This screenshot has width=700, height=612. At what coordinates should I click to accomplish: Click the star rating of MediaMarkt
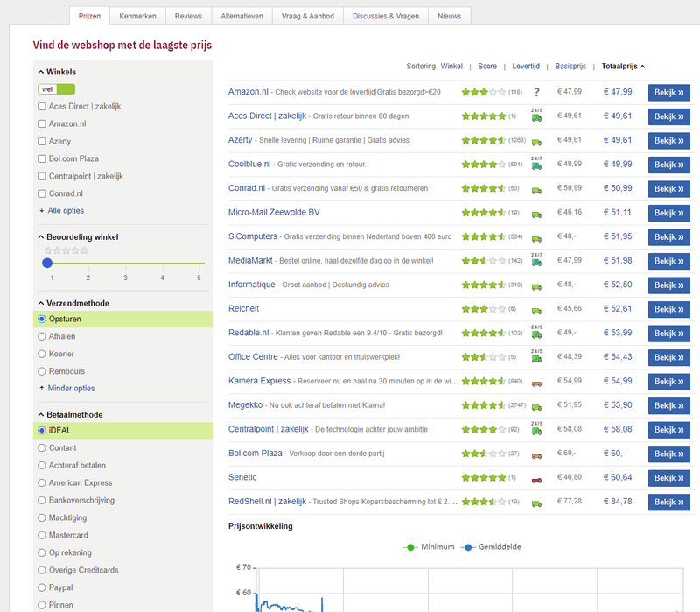click(x=484, y=261)
